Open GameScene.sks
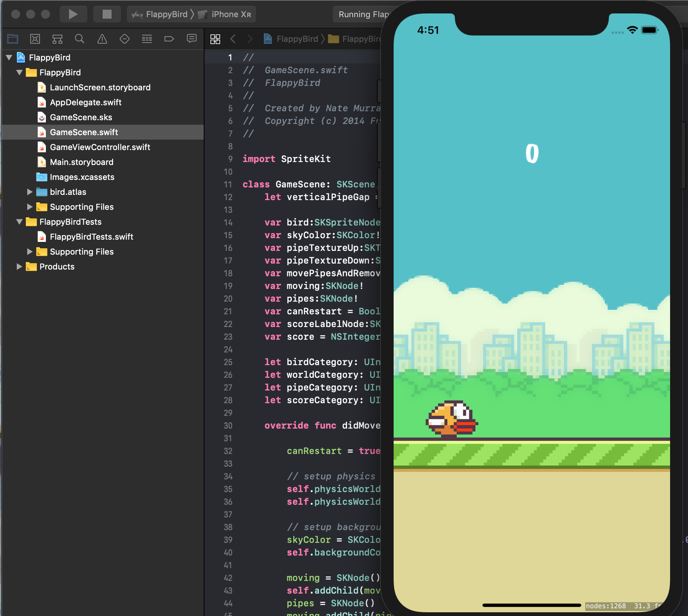Screen dimensions: 688x616 click(103, 117)
